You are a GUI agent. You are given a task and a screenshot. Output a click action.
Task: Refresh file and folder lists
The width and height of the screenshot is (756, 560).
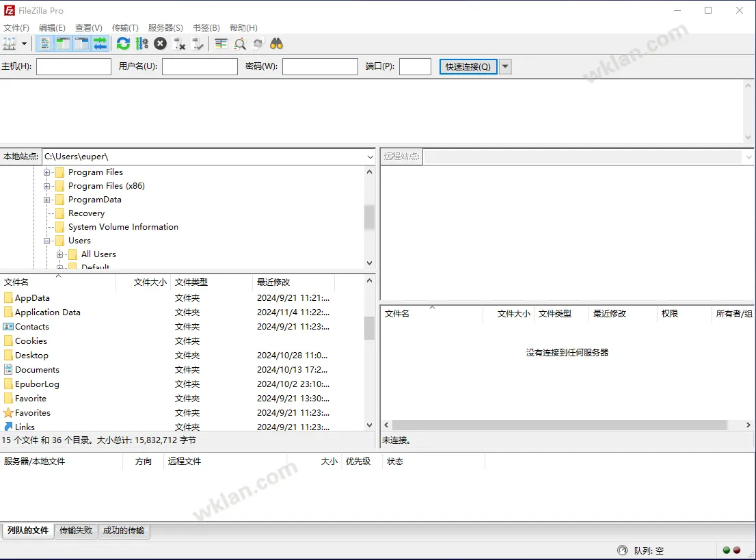124,44
